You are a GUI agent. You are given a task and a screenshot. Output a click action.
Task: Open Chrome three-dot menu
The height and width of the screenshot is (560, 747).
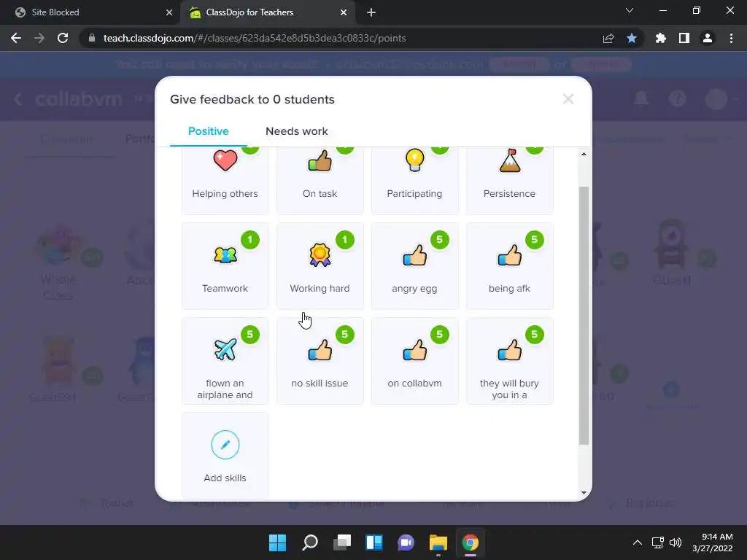pos(731,38)
